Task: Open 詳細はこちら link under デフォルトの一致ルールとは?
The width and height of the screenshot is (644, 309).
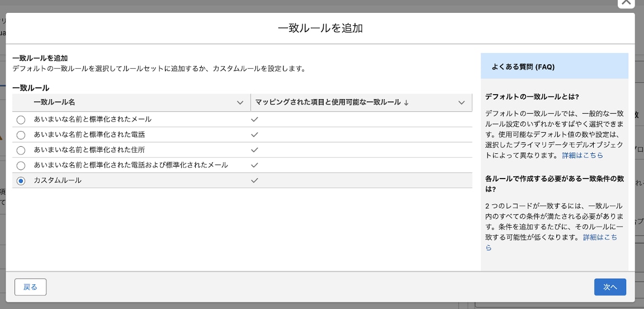Action: point(583,155)
